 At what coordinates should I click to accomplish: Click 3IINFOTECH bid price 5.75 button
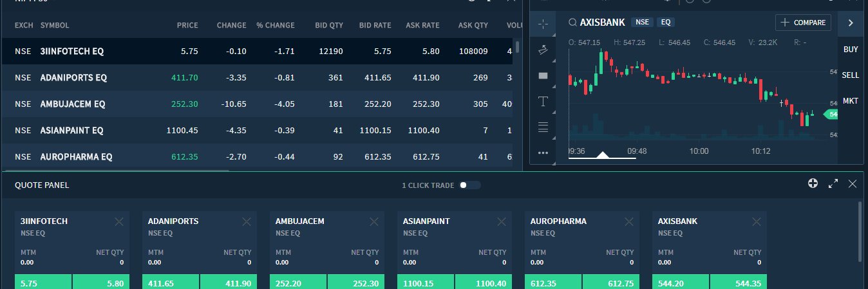[x=43, y=282]
